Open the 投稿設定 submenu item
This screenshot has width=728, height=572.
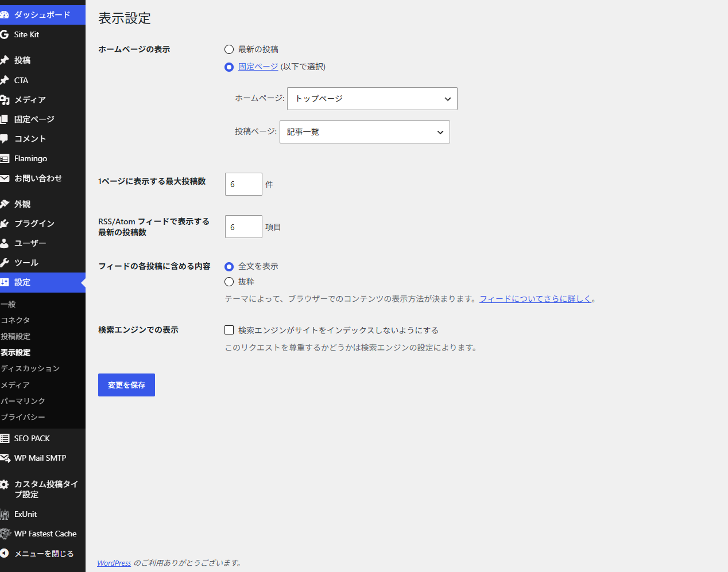[16, 336]
